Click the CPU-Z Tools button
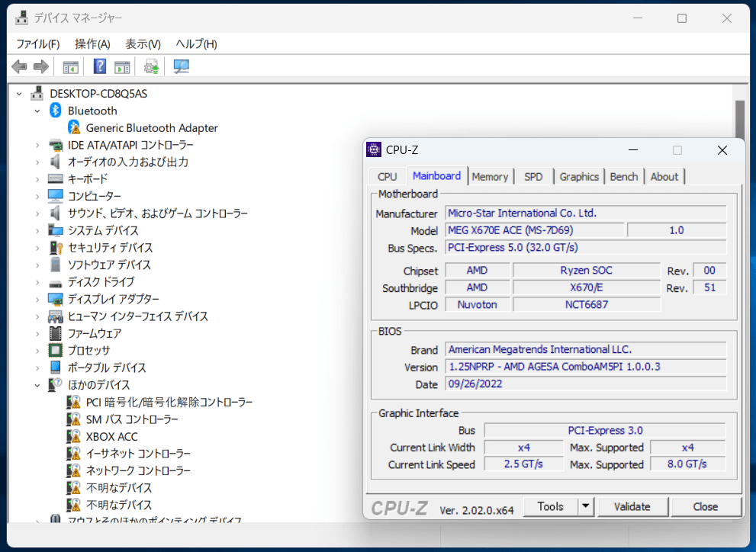The width and height of the screenshot is (756, 552). (x=551, y=506)
